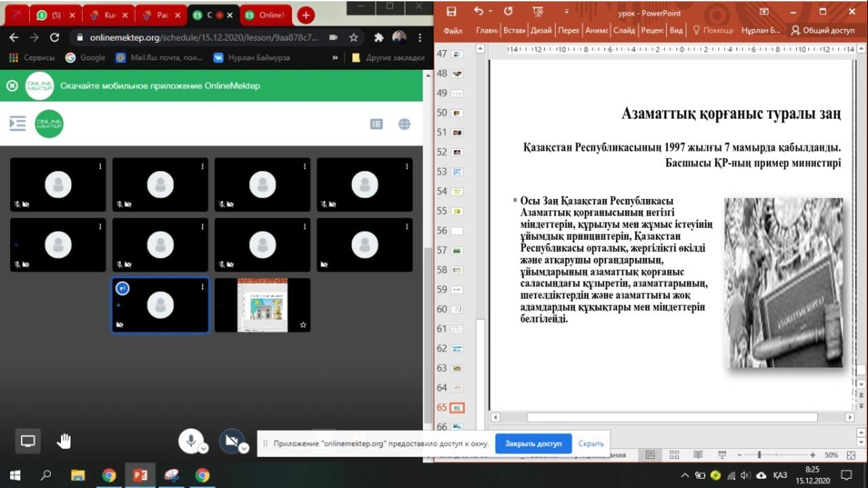
Task: Open the OnlineMektep schedule list icon
Action: click(376, 124)
